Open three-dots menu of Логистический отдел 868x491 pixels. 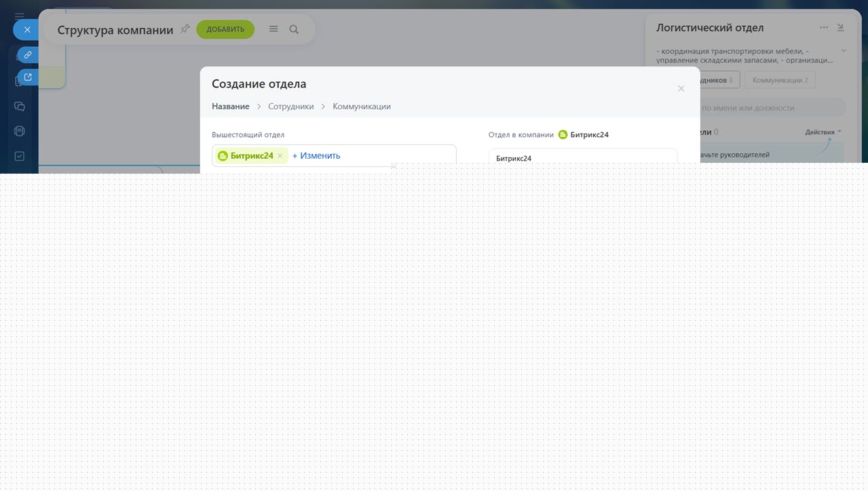pos(824,28)
